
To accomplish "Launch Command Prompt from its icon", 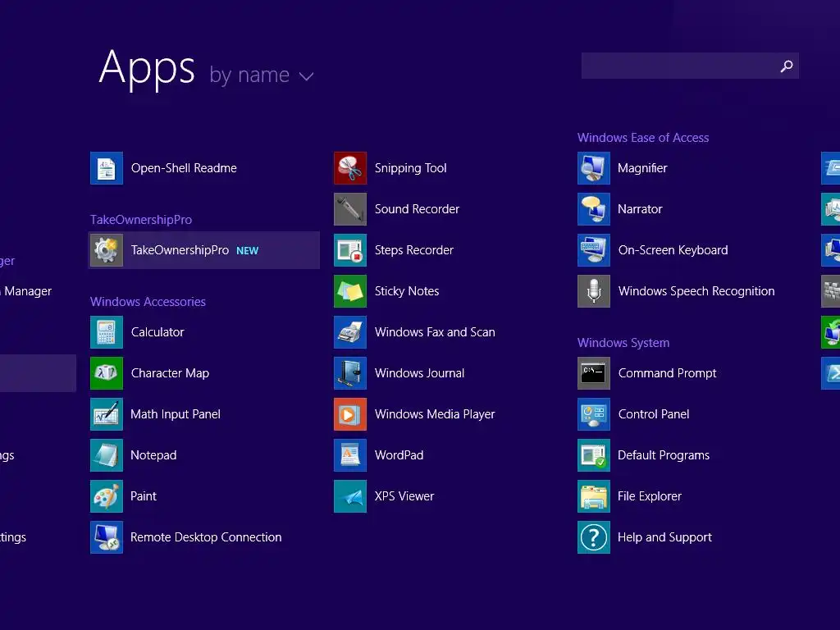I will [594, 373].
